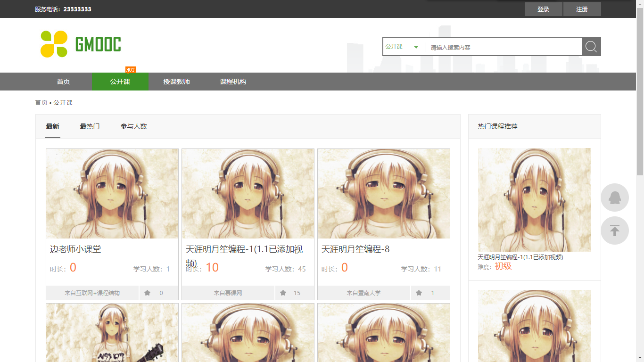Open course title 天涯明月笙编程-1(1.1已添加视频) in grid
The width and height of the screenshot is (644, 362).
point(244,255)
